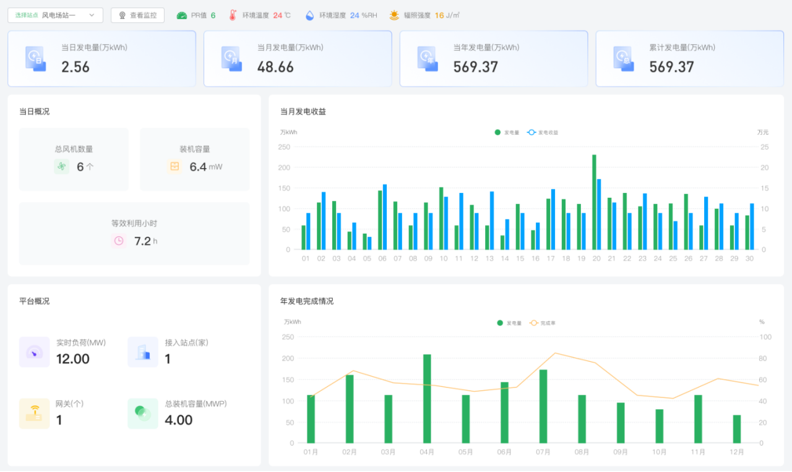The height and width of the screenshot is (472, 792).
Task: Click the sun irradiance icon
Action: (394, 16)
